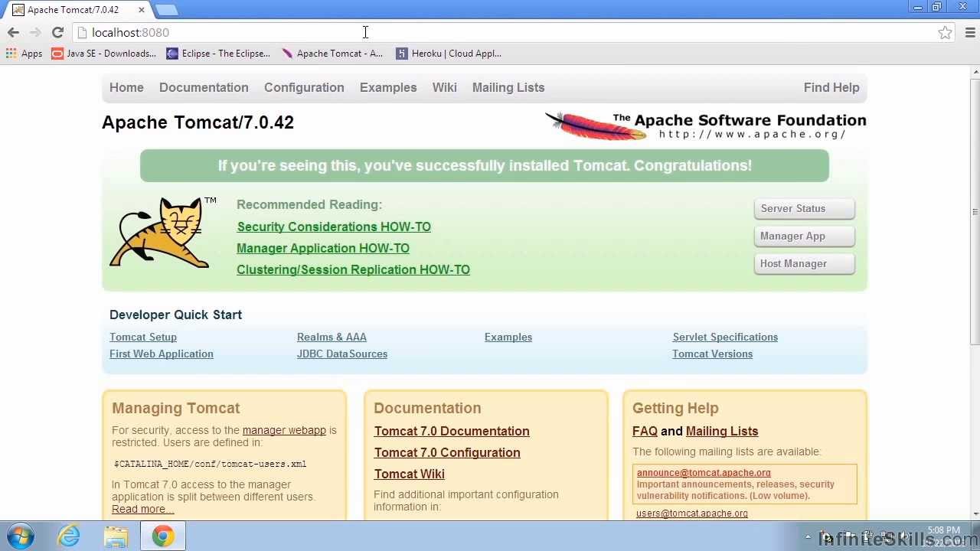Click users@tomcat.apache.org mailing list link
The image size is (980, 551).
pyautogui.click(x=692, y=513)
